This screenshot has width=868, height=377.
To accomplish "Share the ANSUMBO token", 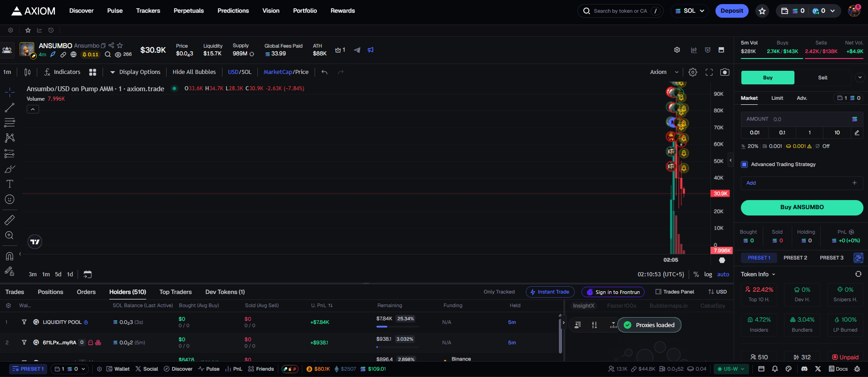I will coord(111,45).
